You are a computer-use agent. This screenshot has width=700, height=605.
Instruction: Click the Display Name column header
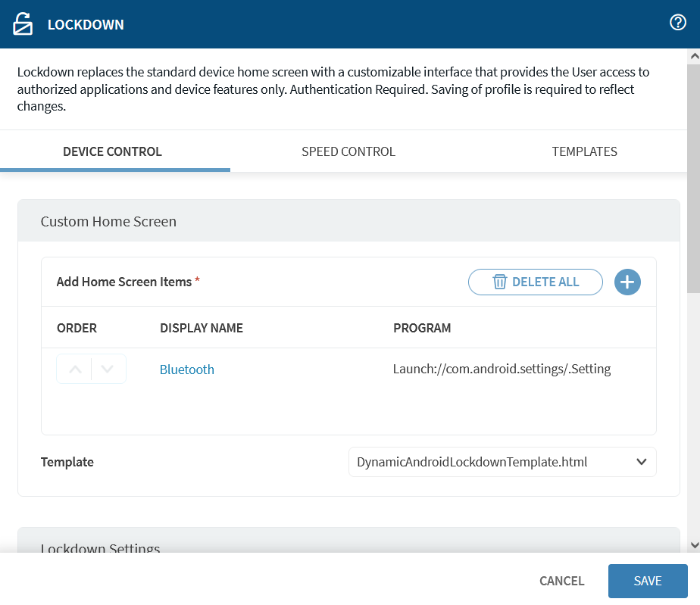coord(201,328)
